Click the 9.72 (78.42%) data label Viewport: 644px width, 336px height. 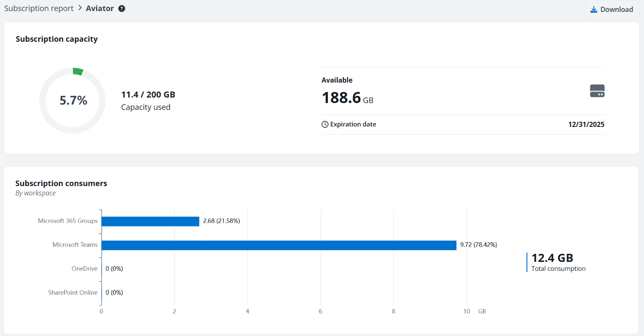478,245
